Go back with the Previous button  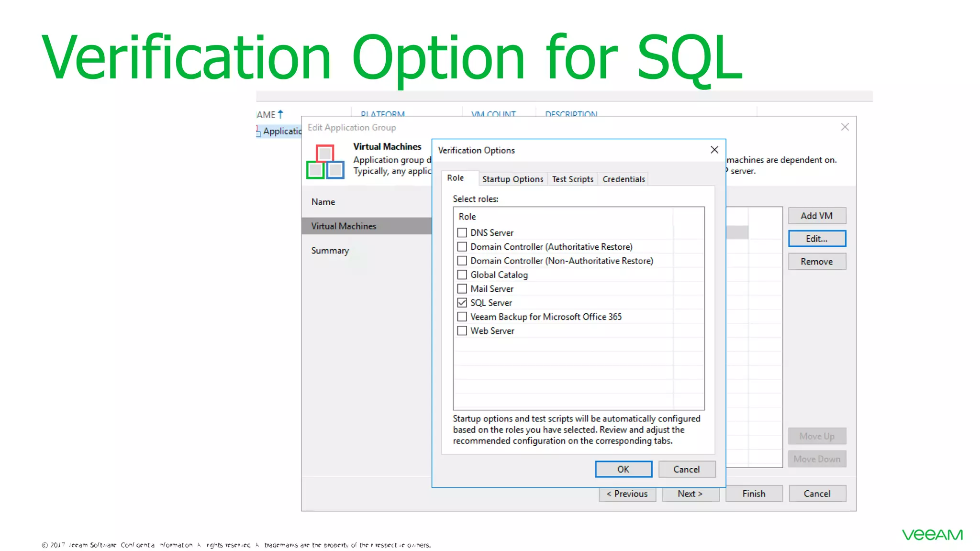click(x=627, y=494)
